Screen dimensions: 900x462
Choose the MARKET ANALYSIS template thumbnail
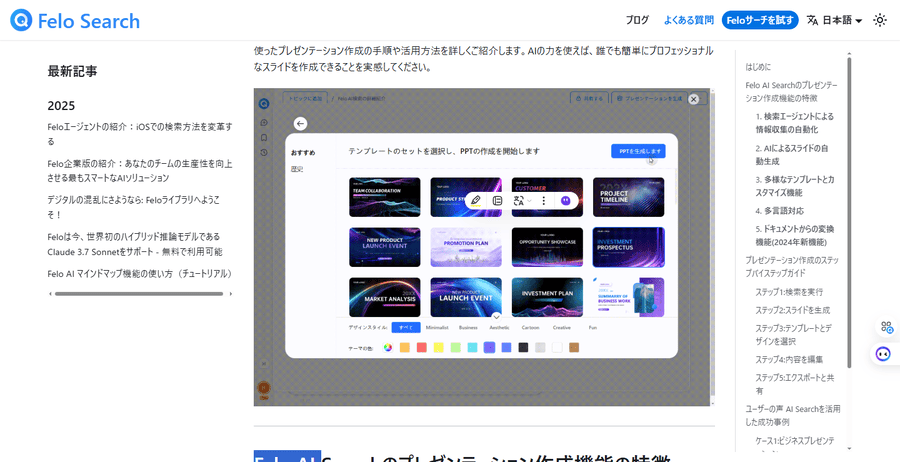385,297
